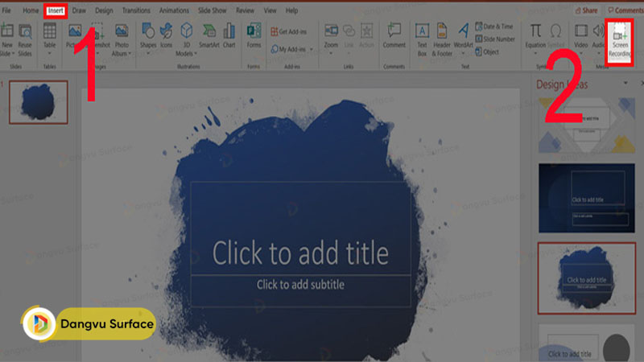Expand the Photo Album dropdown arrow
Image resolution: width=644 pixels, height=362 pixels.
[130, 54]
